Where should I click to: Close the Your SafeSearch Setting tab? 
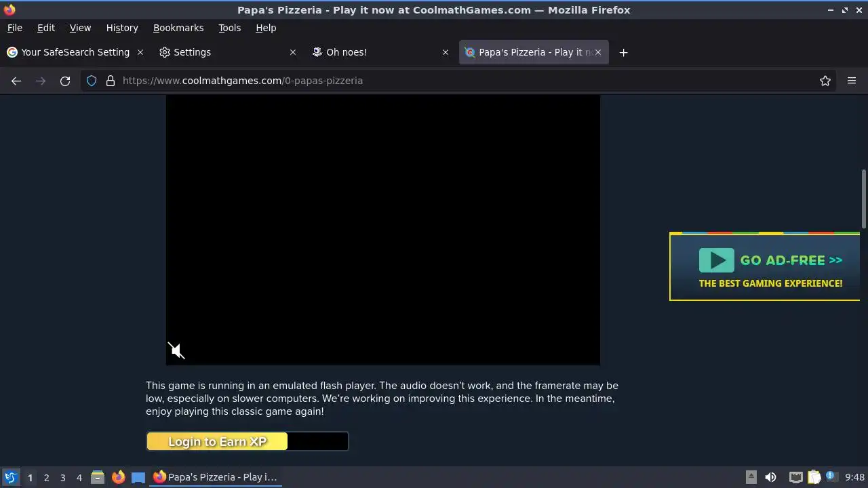tap(140, 52)
